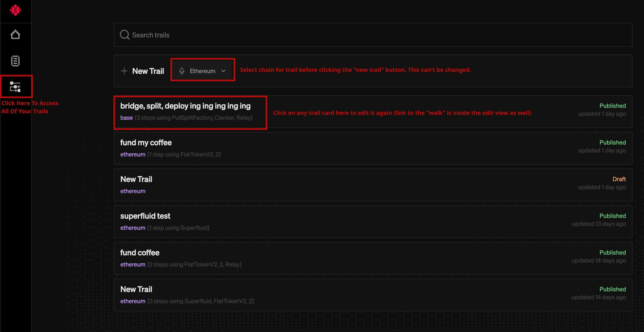Click the red app logo icon
The width and height of the screenshot is (644, 332).
[x=15, y=10]
